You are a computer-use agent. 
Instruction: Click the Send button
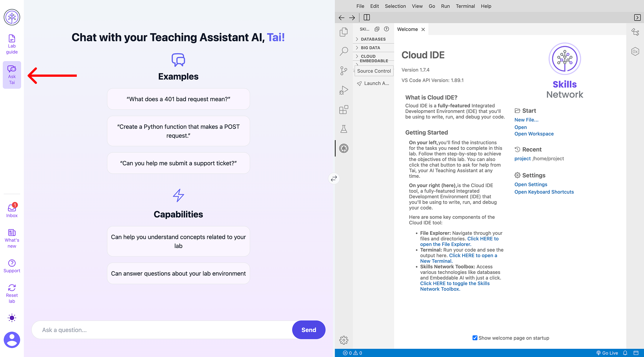(309, 330)
